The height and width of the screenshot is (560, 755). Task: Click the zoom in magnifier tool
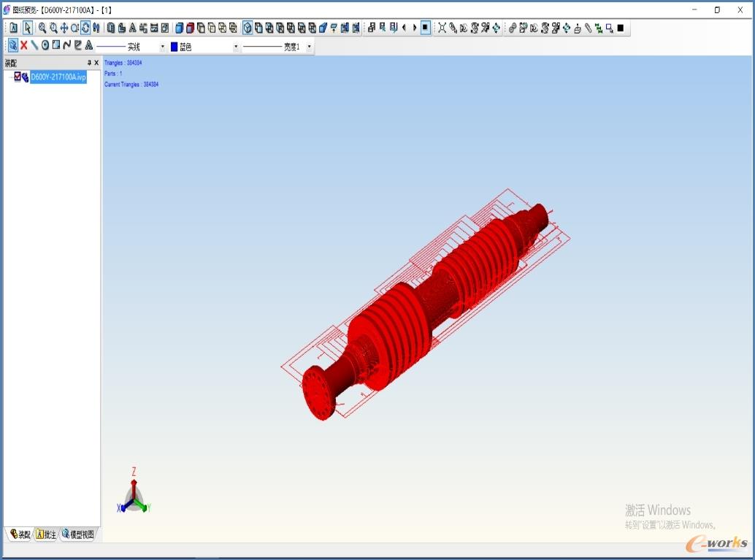point(42,28)
